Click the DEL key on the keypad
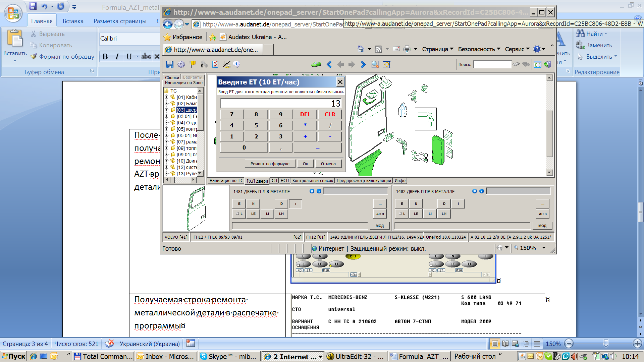This screenshot has width=644, height=362. [x=305, y=114]
